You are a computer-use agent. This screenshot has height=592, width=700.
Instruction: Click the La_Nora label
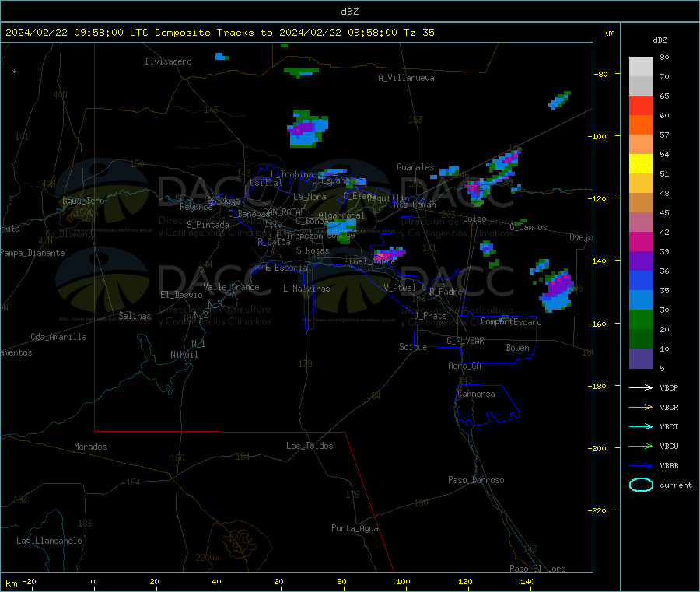click(310, 197)
